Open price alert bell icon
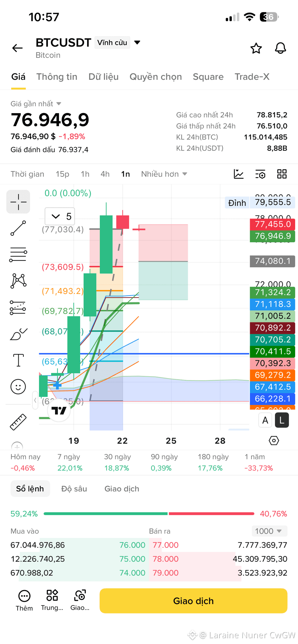 click(x=280, y=48)
